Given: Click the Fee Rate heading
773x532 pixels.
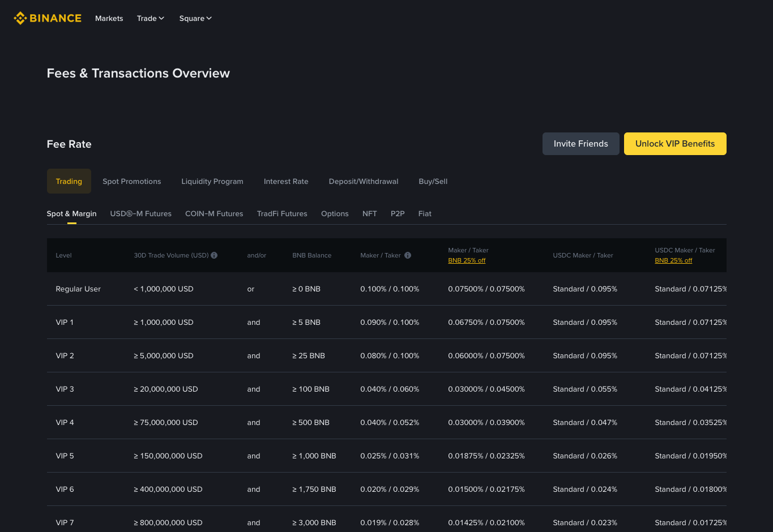Looking at the screenshot, I should 69,144.
